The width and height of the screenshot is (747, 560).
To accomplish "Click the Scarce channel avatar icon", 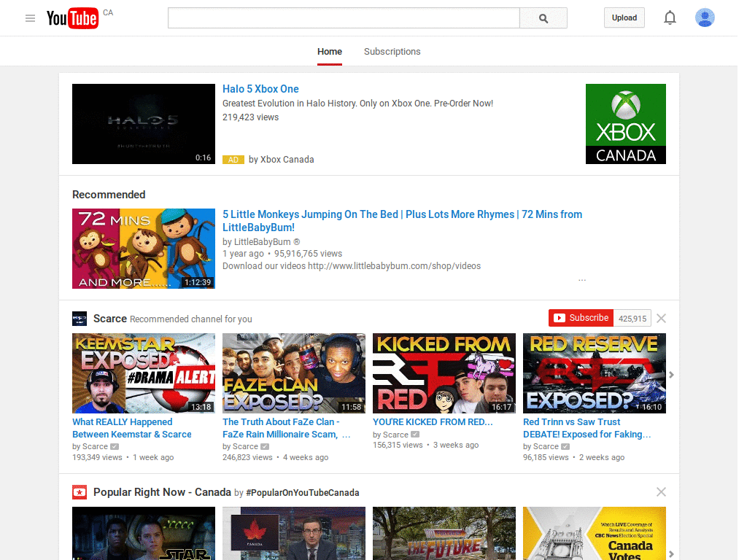I will click(80, 319).
